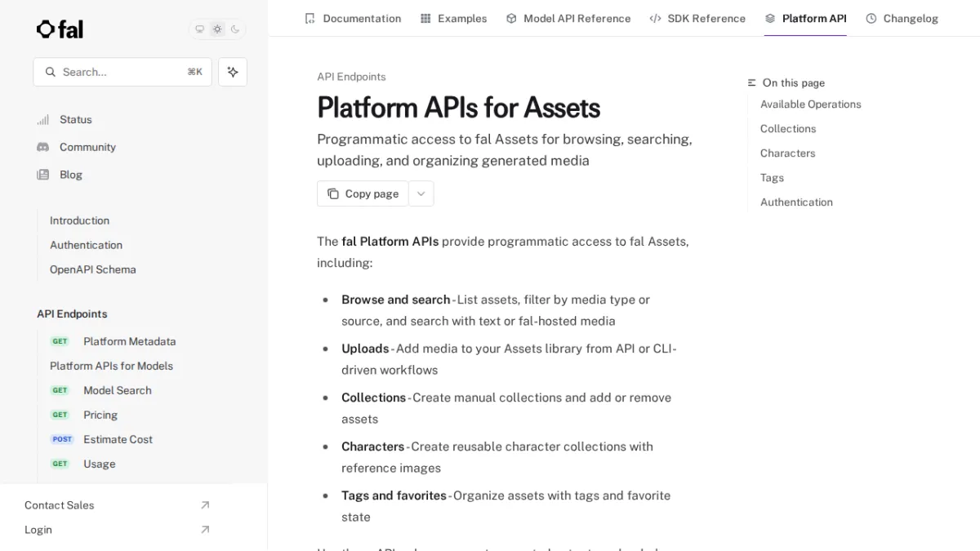Viewport: 980px width, 551px height.
Task: Click the Copy page button
Action: click(x=363, y=193)
